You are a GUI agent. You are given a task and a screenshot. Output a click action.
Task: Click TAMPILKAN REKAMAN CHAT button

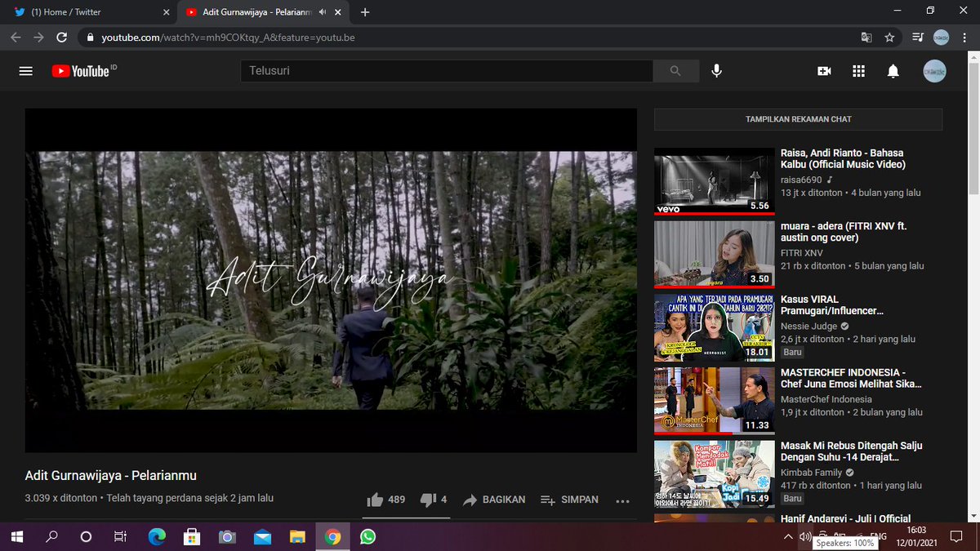(x=798, y=119)
